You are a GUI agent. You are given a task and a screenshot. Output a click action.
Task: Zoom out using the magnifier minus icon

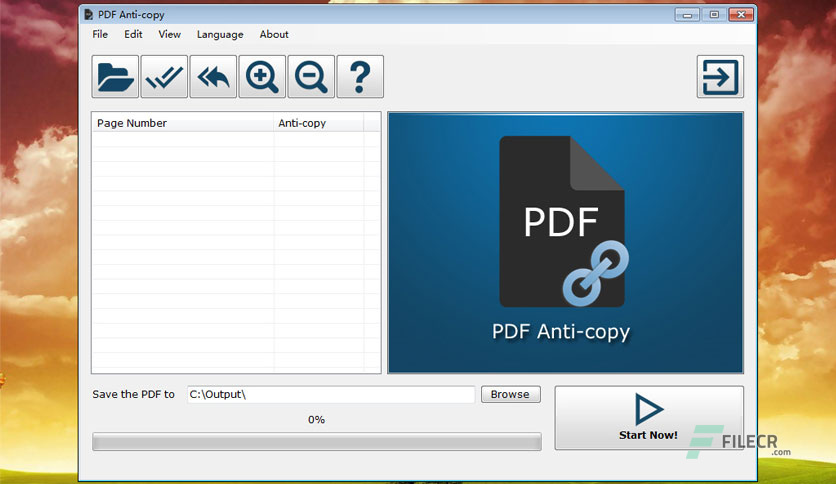[311, 77]
